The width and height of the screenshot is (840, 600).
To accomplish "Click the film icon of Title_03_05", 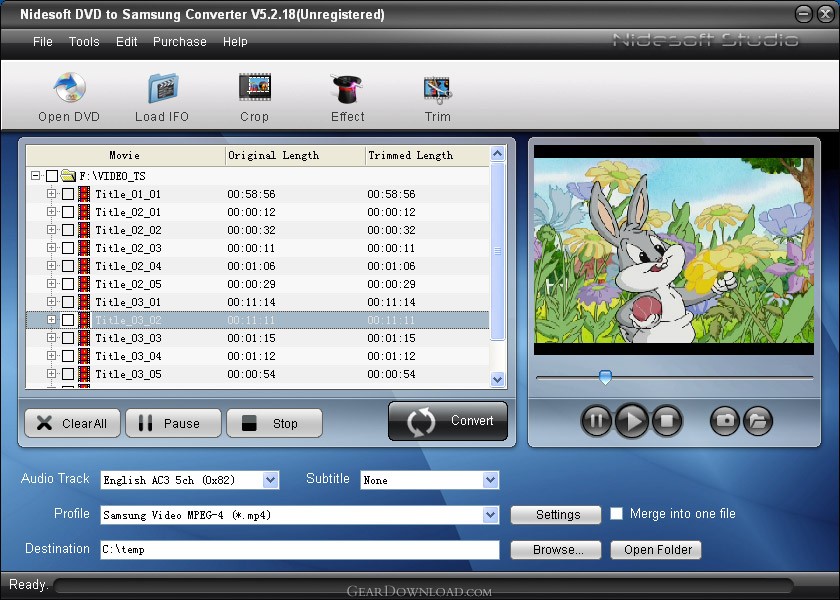I will tap(84, 374).
